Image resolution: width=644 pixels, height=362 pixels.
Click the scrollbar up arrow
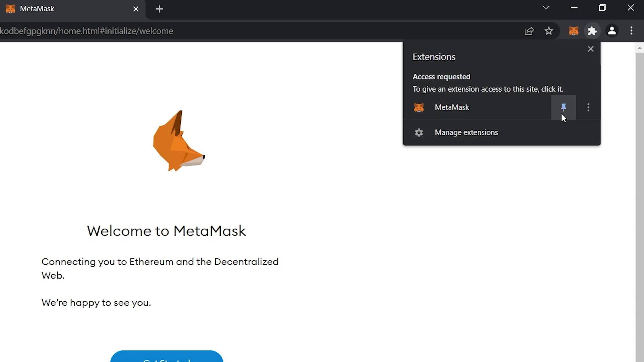pyautogui.click(x=640, y=48)
